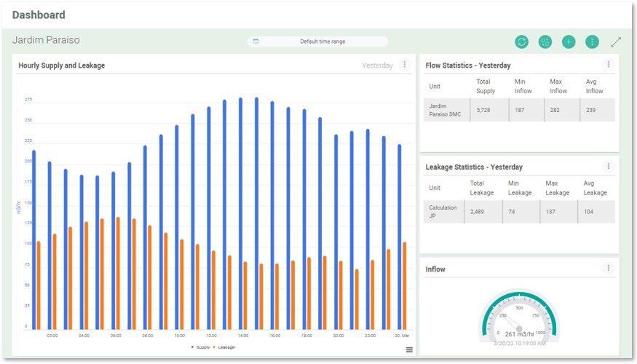637x364 pixels.
Task: Select the Calculation JP row cell
Action: coord(443,212)
